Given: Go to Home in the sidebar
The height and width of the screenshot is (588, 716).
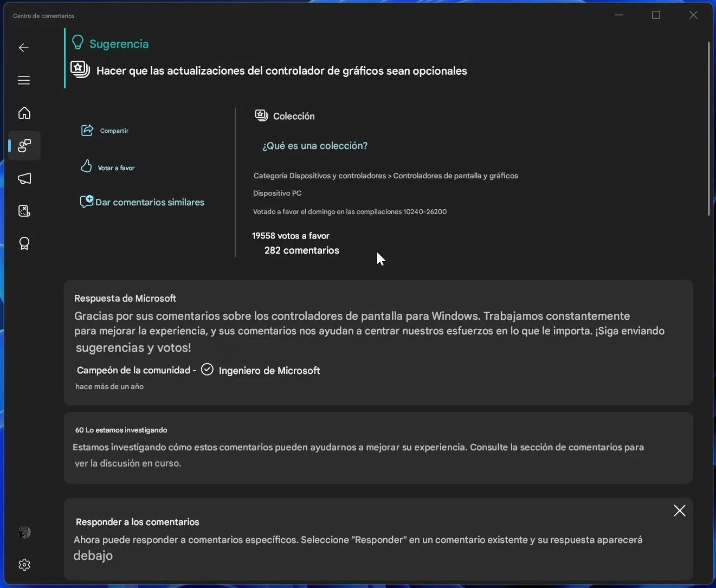Looking at the screenshot, I should pyautogui.click(x=24, y=113).
